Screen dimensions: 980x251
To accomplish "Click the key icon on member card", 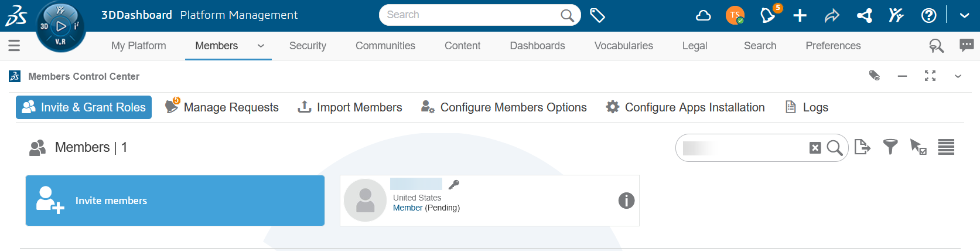I will 453,185.
